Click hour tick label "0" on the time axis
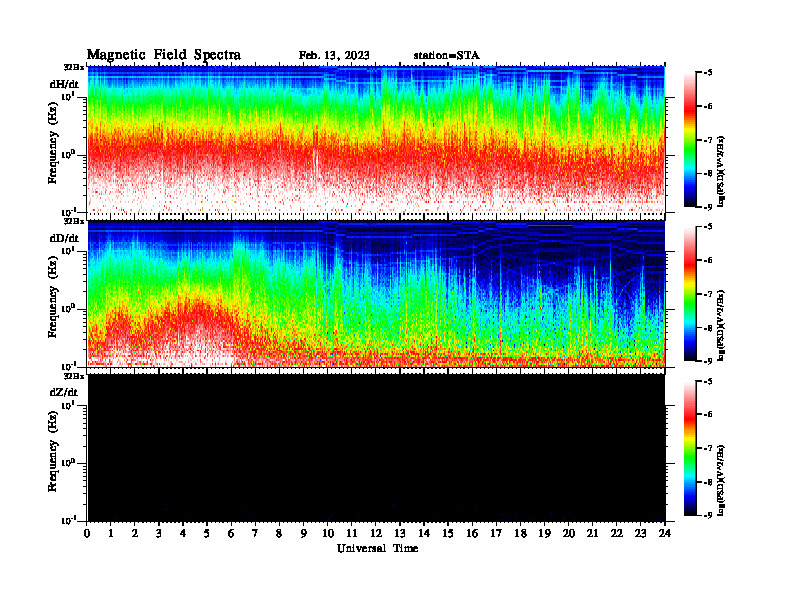 tap(87, 533)
